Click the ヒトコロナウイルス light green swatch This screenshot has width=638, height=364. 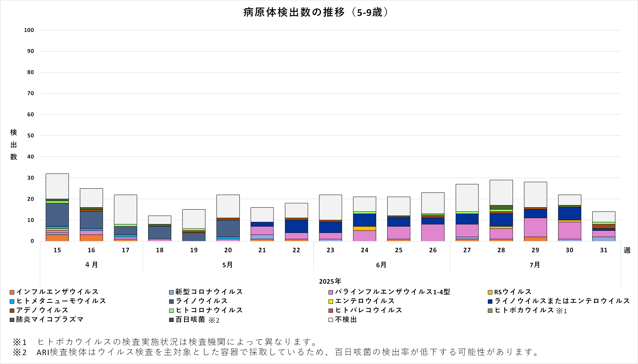tap(171, 311)
